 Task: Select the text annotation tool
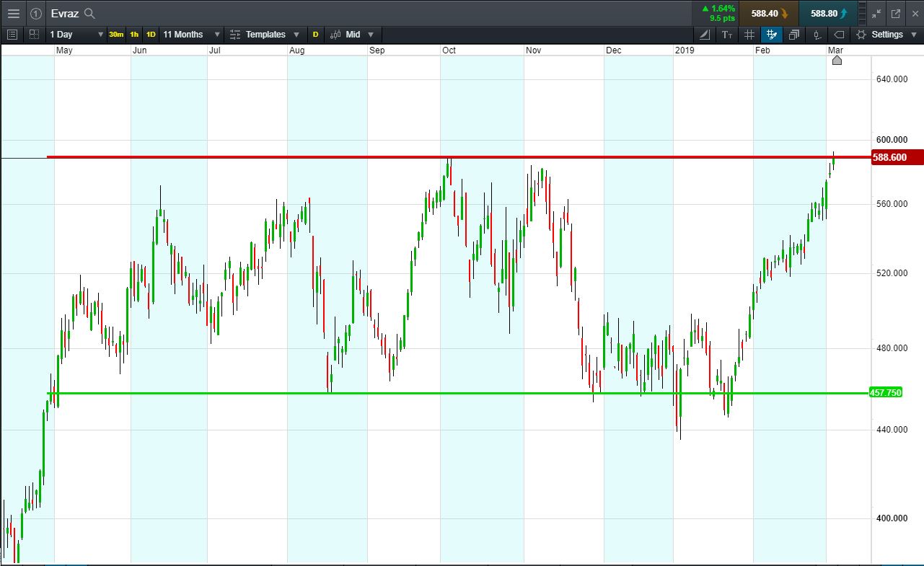tap(727, 34)
